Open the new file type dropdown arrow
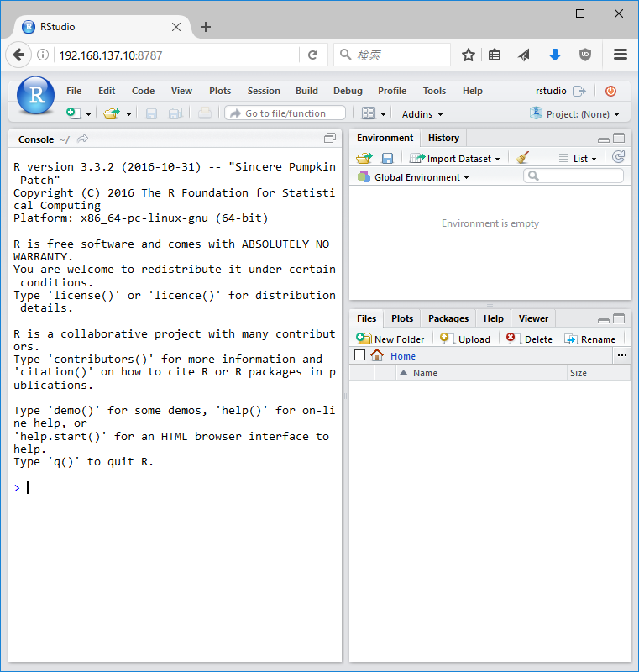Image resolution: width=639 pixels, height=672 pixels. pos(88,114)
